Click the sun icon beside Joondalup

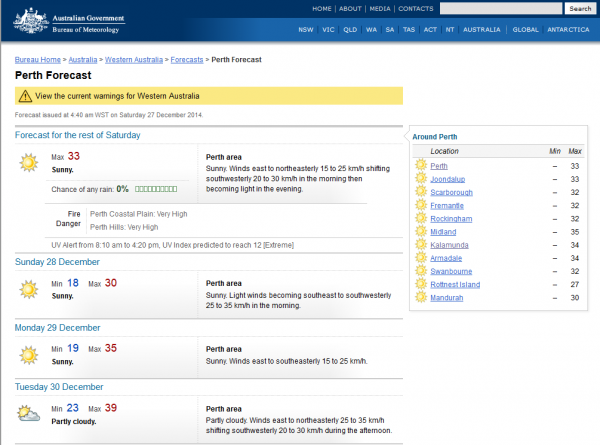[x=421, y=179]
